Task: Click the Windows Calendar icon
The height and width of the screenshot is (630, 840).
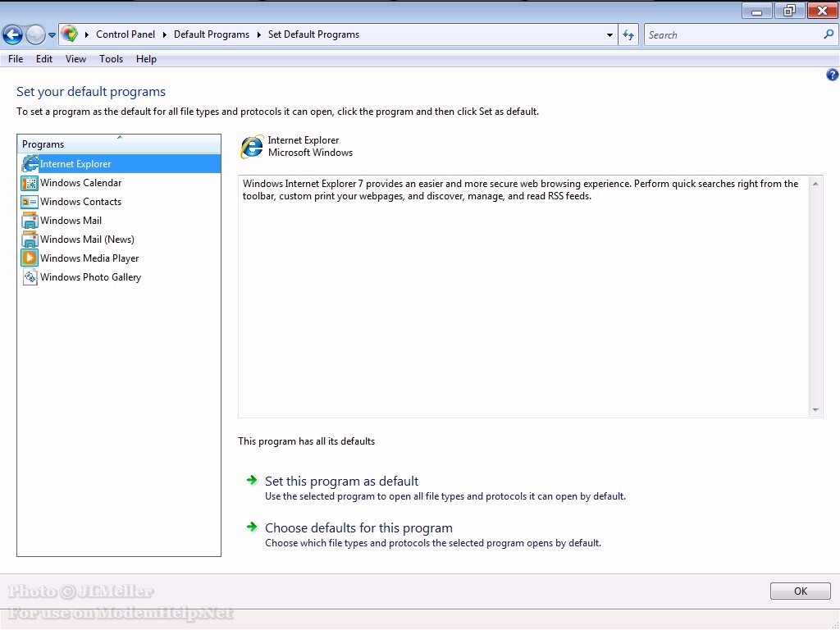Action: tap(30, 183)
